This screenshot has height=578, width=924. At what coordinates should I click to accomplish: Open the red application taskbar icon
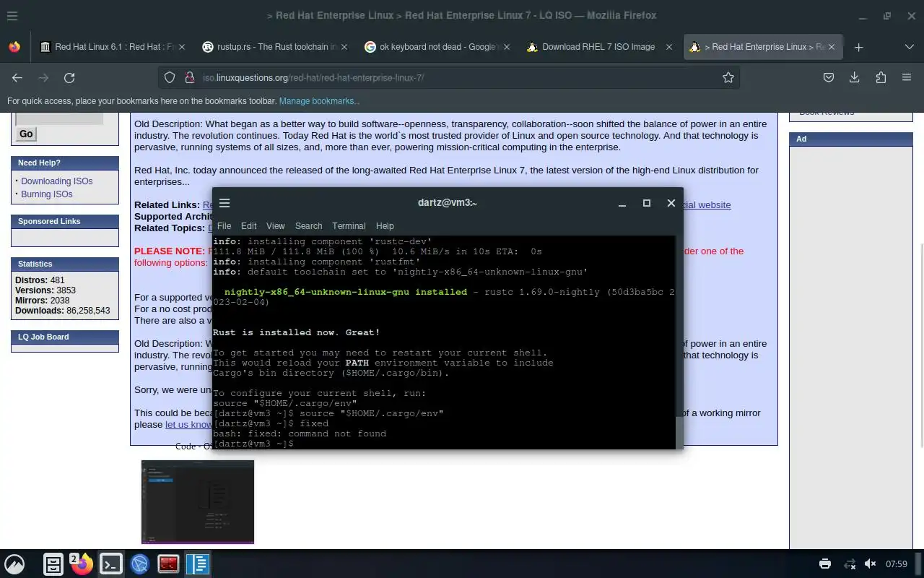(169, 564)
